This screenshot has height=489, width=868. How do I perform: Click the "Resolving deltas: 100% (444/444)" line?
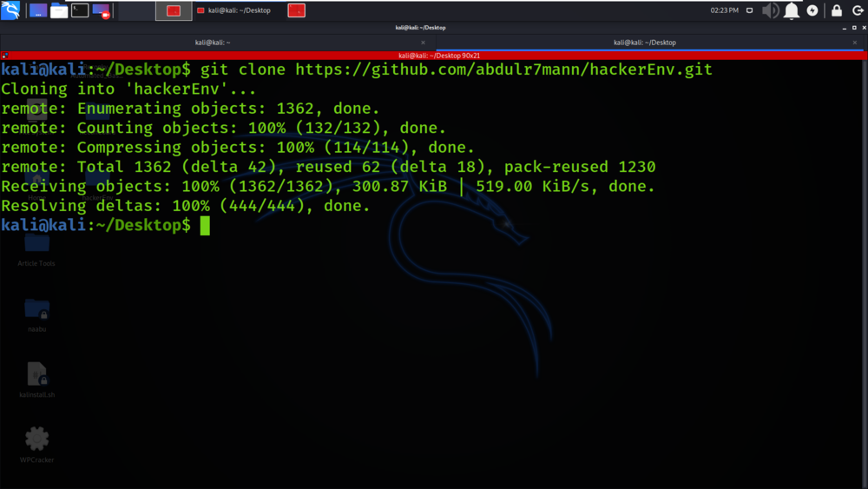click(x=186, y=206)
